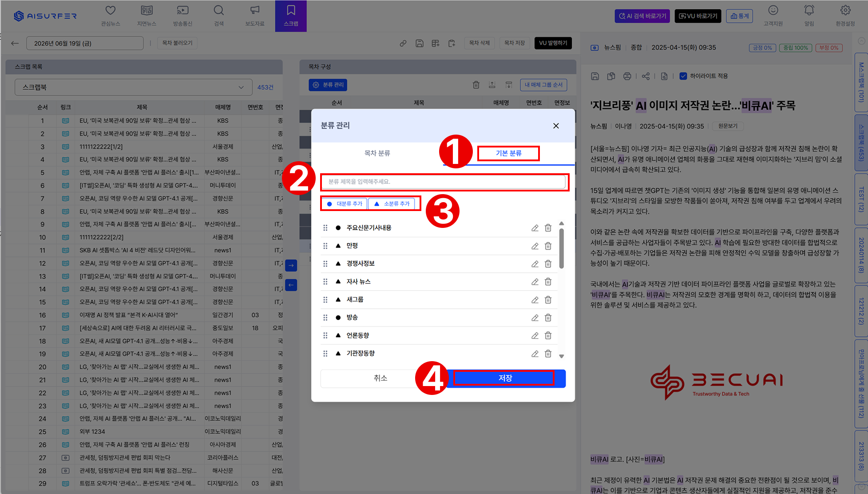Click the 저장 button in dialog

(505, 378)
